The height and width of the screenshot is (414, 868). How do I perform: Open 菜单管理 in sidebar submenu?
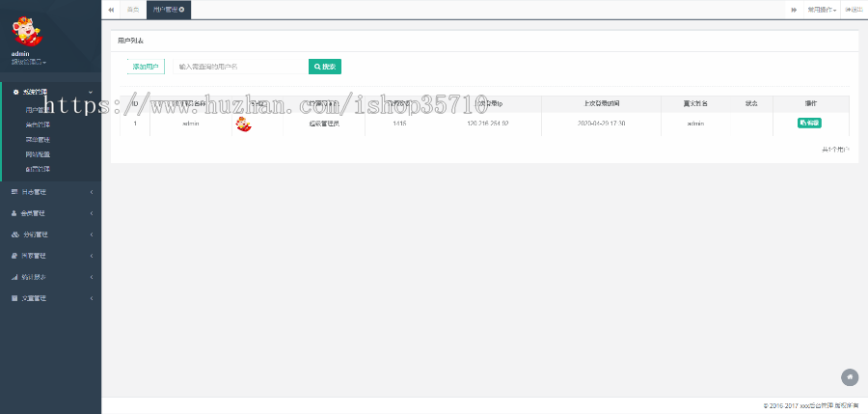point(38,140)
